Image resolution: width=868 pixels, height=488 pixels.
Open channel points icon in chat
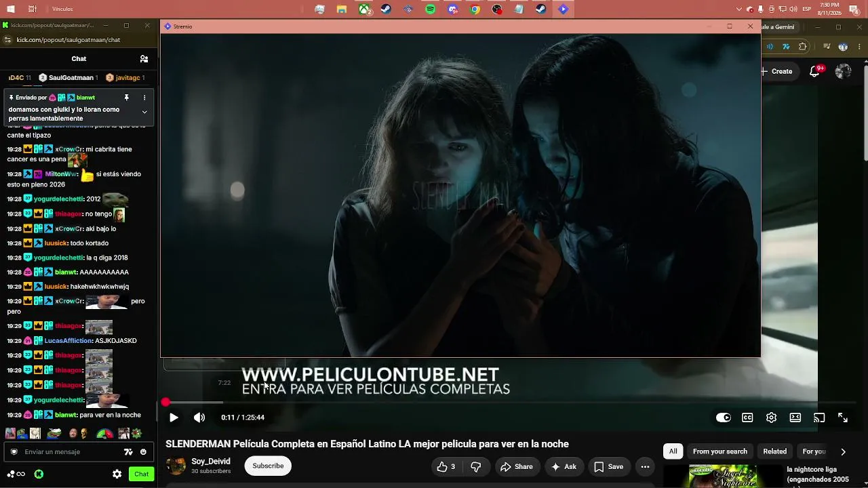coord(16,474)
